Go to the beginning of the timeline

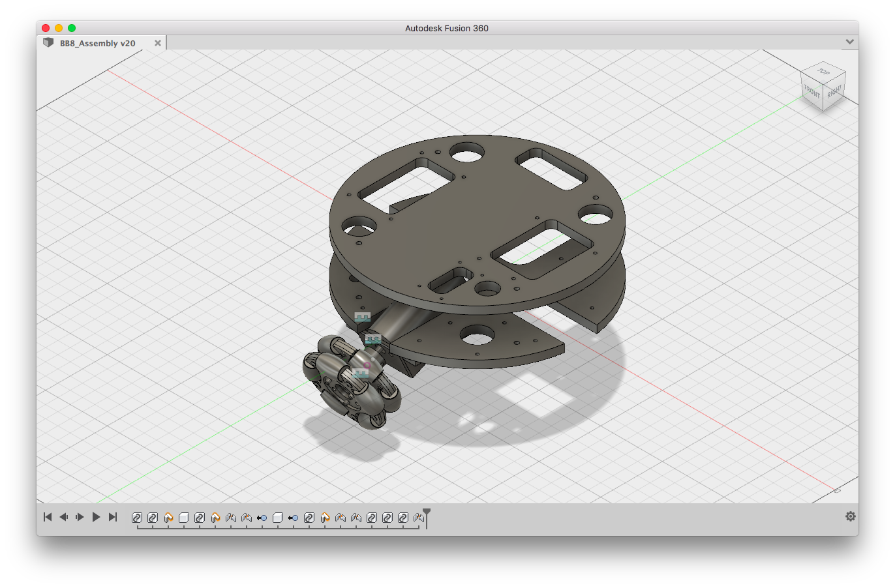[x=48, y=517]
